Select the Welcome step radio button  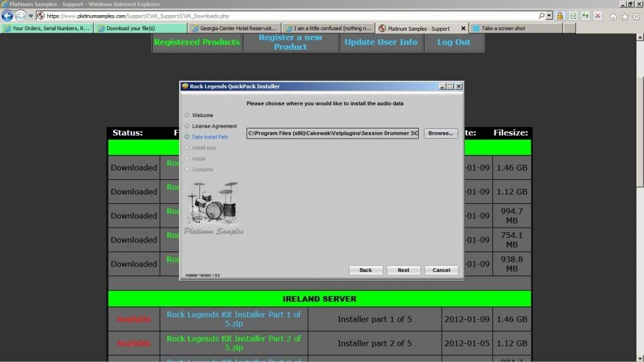tap(187, 115)
